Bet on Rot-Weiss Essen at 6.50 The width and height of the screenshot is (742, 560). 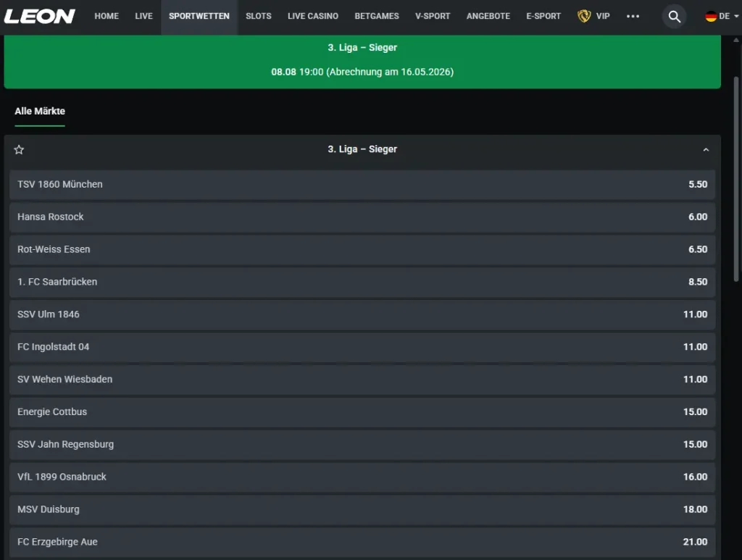pos(362,249)
